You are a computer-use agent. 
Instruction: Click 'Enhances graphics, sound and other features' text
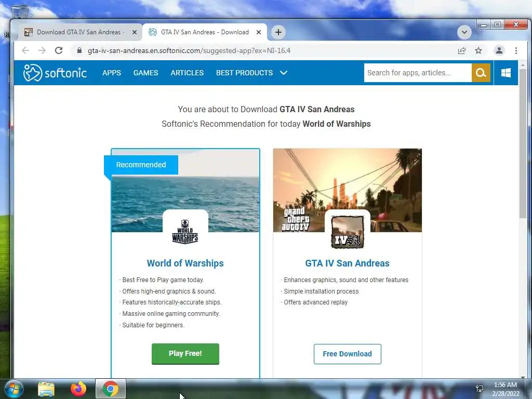(345, 280)
